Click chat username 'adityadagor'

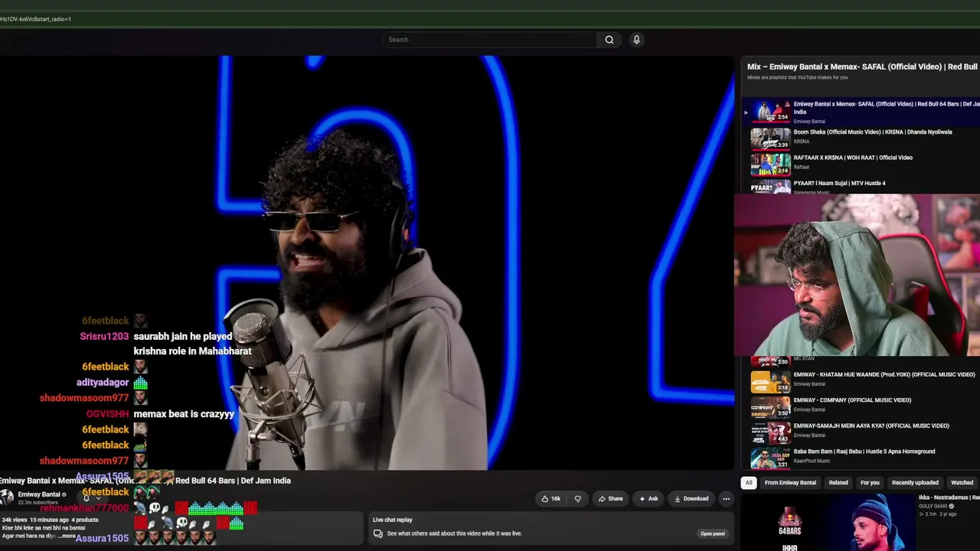click(103, 383)
